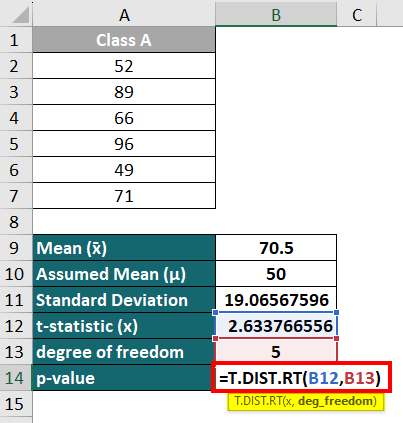403x423 pixels.
Task: Select cell containing 52
Action: click(x=124, y=66)
